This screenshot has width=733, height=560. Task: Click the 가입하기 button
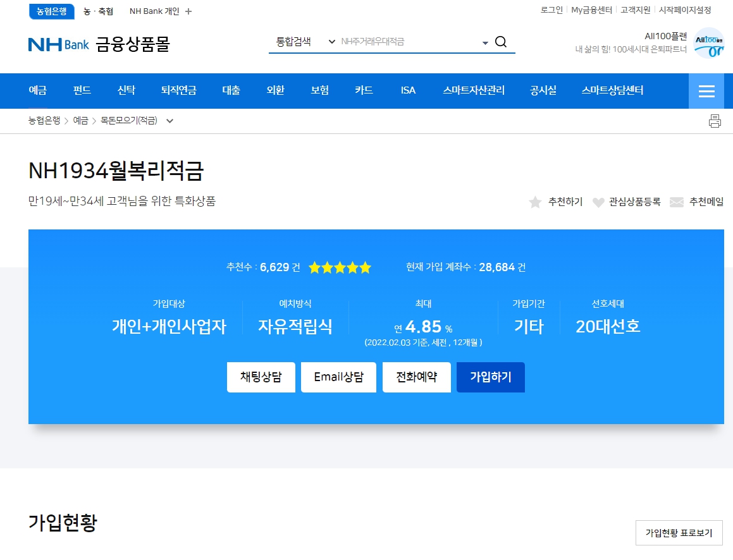coord(490,377)
